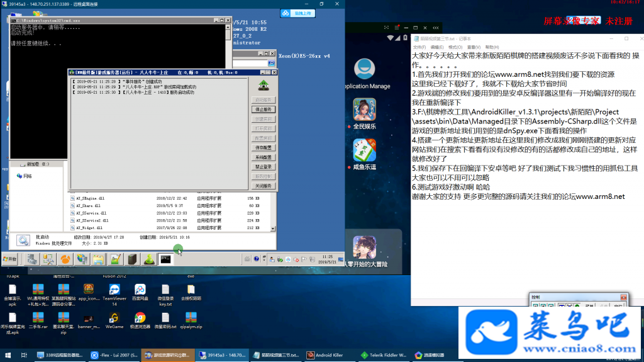Open the TeamViewer 14 desktop shortcut
The width and height of the screenshot is (644, 362).
[x=114, y=295]
